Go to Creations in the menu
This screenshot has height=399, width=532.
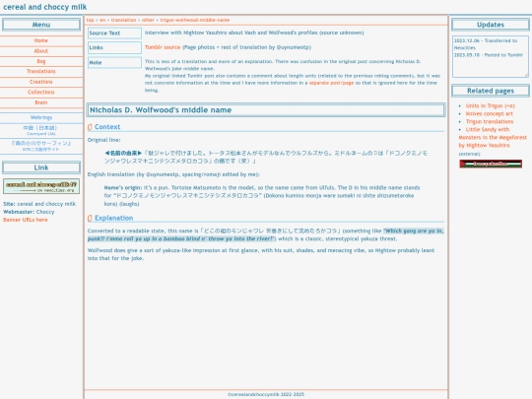coord(41,82)
